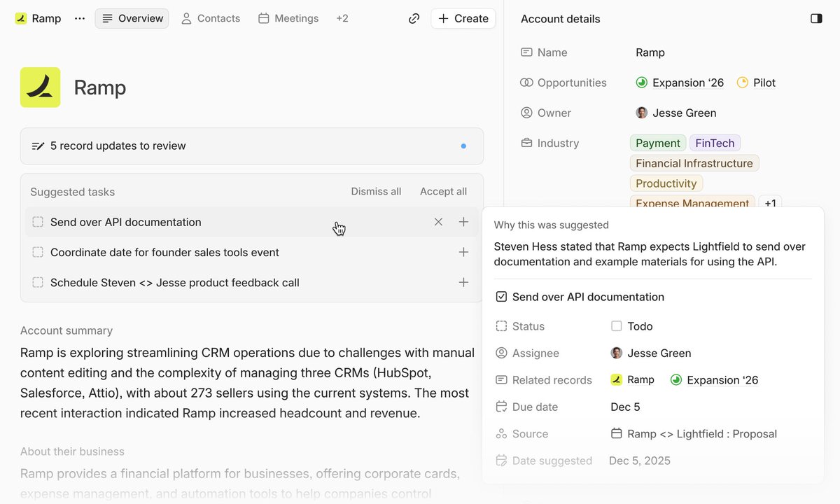Click Why this was suggested heading

552,225
